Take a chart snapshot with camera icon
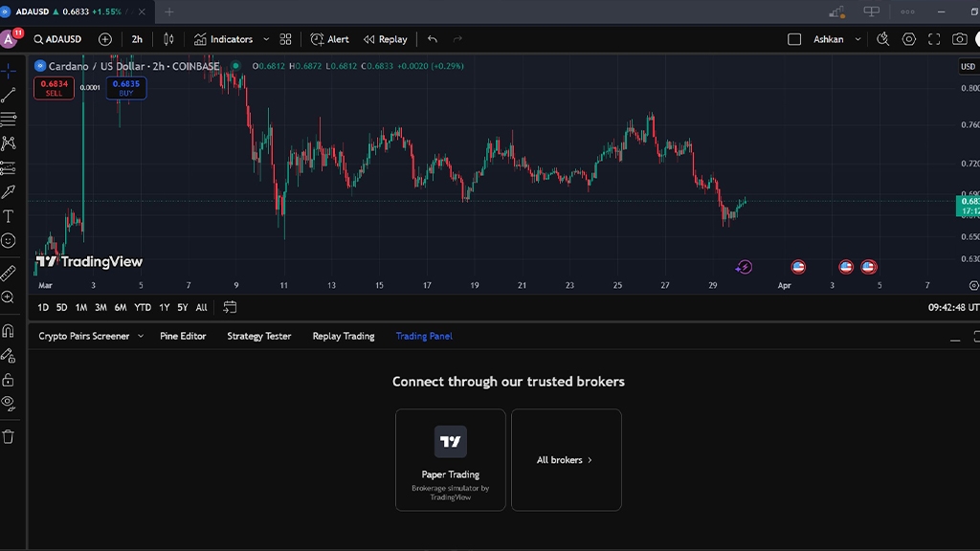The image size is (980, 551). [959, 39]
